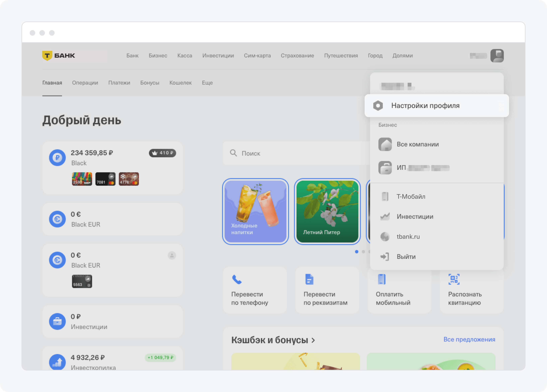The height and width of the screenshot is (392, 547).
Task: Open the Холодные напитки story
Action: [x=255, y=211]
